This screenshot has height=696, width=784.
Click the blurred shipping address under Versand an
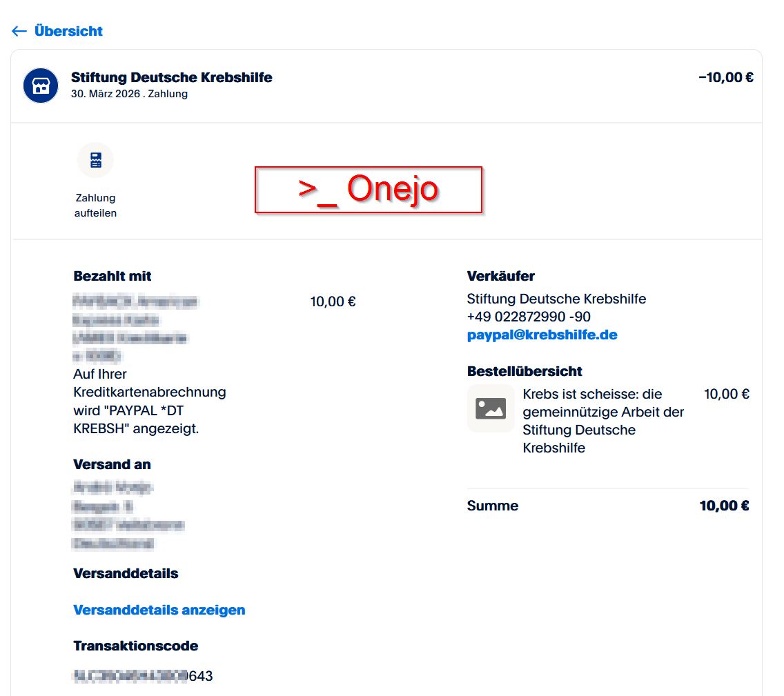[128, 516]
